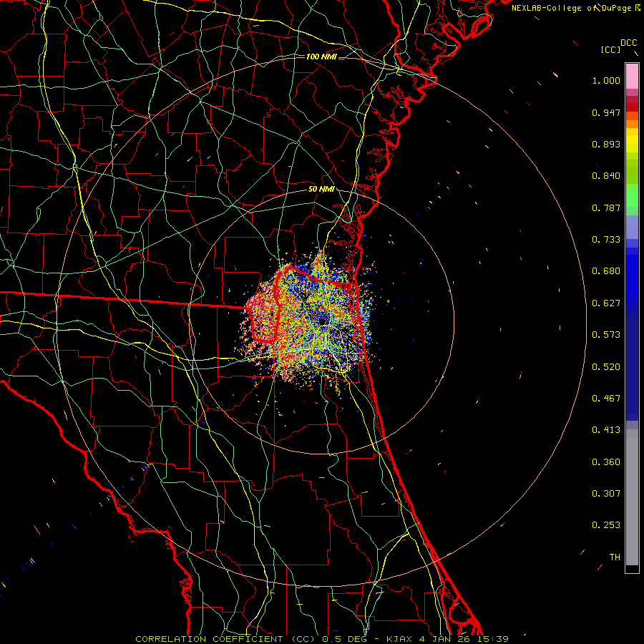Pick the lavender band near 0.733
Image resolution: width=644 pixels, height=644 pixels.
[x=632, y=227]
